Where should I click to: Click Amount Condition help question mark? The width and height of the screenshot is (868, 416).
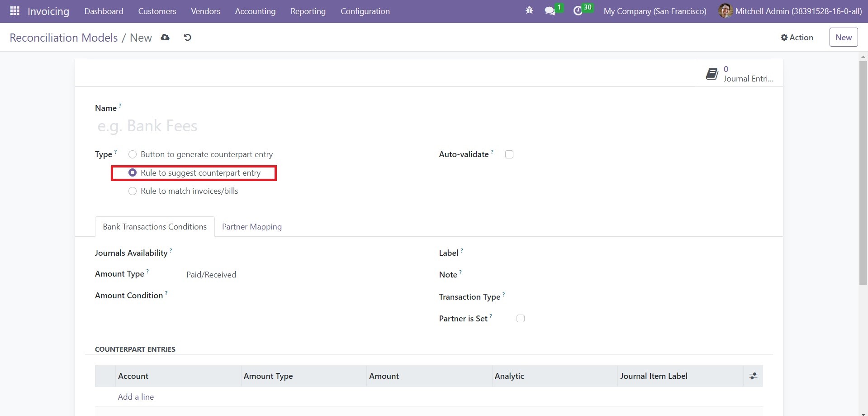(x=166, y=293)
